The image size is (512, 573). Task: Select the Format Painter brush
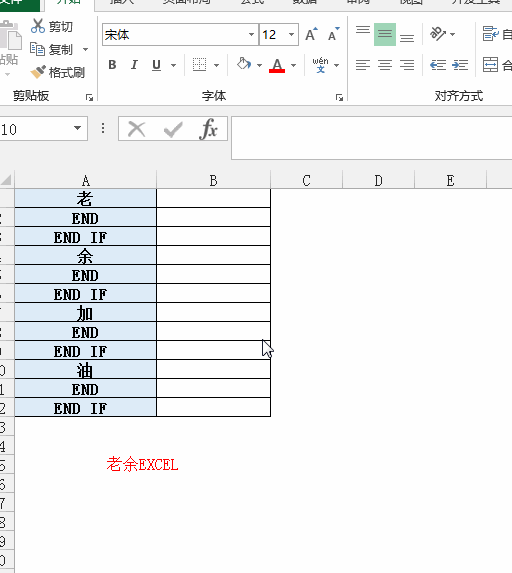38,72
